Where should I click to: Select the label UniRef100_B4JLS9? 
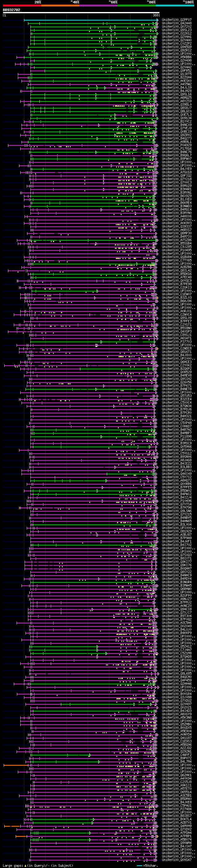coord(176,87)
